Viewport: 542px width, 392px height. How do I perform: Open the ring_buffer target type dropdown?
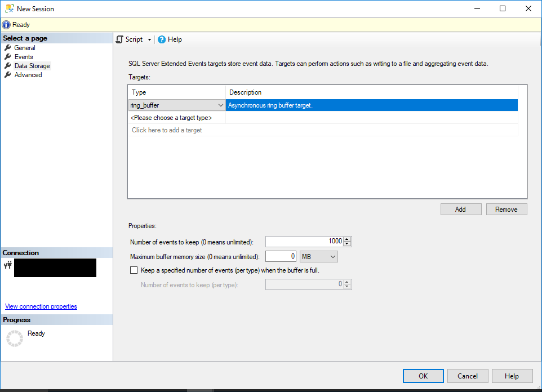point(220,105)
